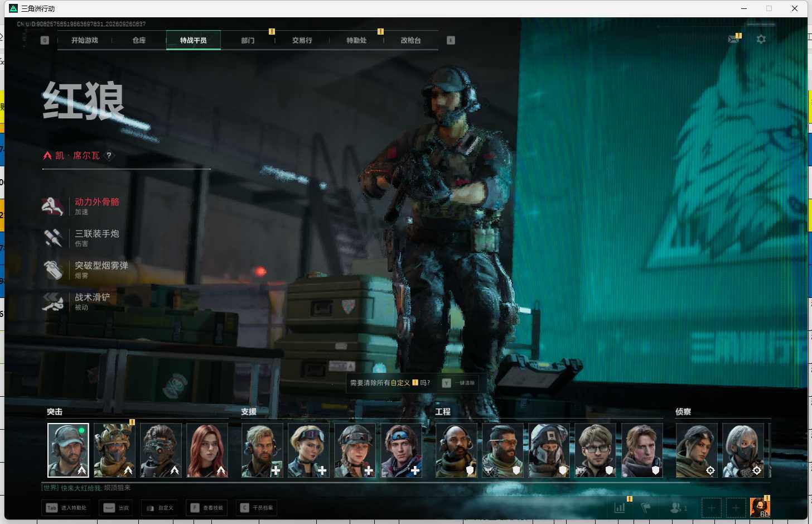Click the 一键清除 button
The image size is (812, 524).
pos(460,383)
